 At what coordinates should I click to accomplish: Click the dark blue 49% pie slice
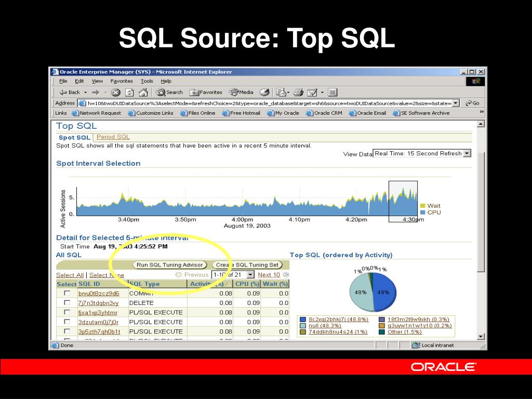[385, 292]
